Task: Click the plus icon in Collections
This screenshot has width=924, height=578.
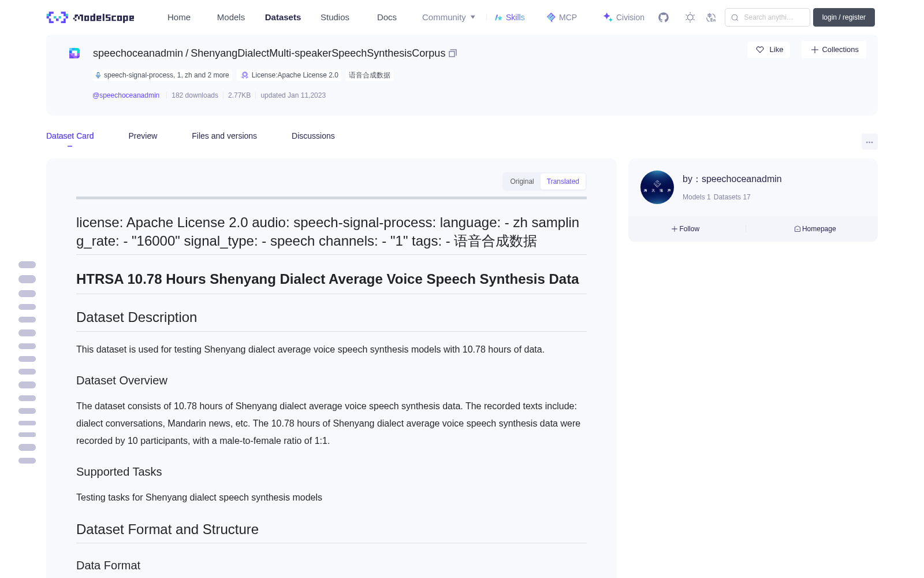Action: (815, 50)
